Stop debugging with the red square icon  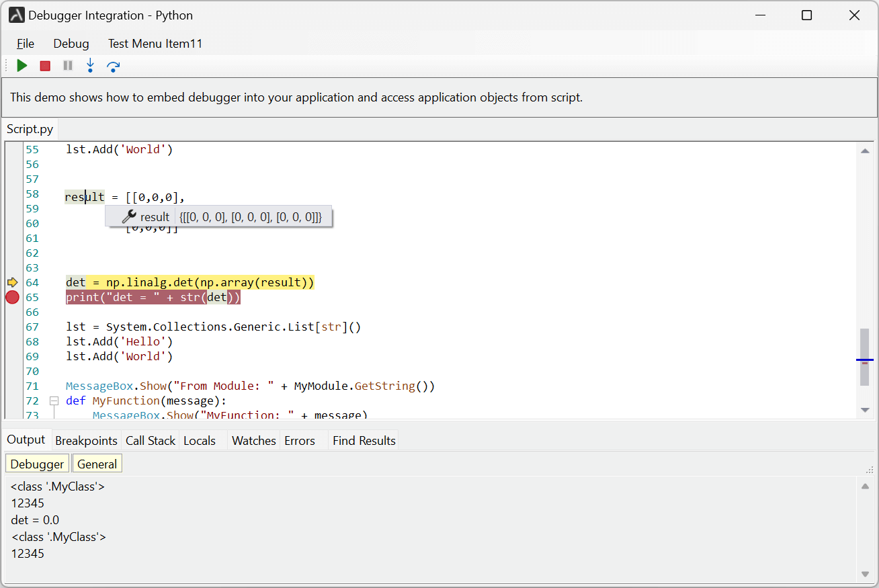[x=45, y=66]
